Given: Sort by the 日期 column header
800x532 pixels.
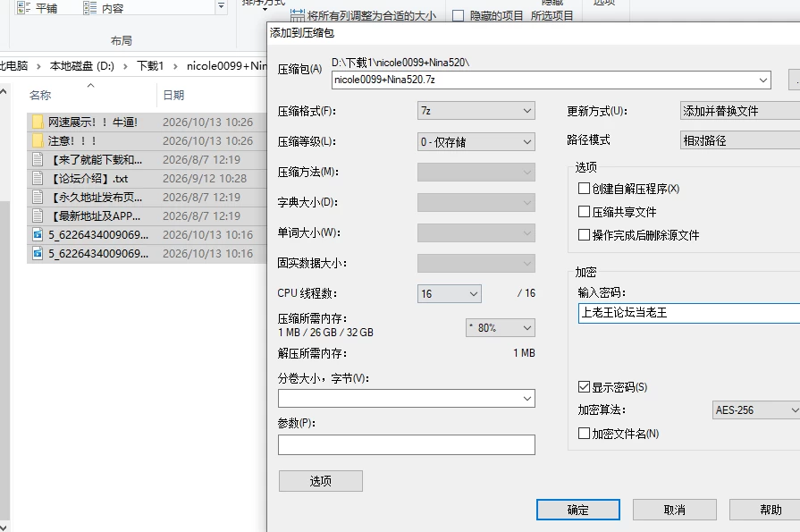Looking at the screenshot, I should tap(173, 95).
